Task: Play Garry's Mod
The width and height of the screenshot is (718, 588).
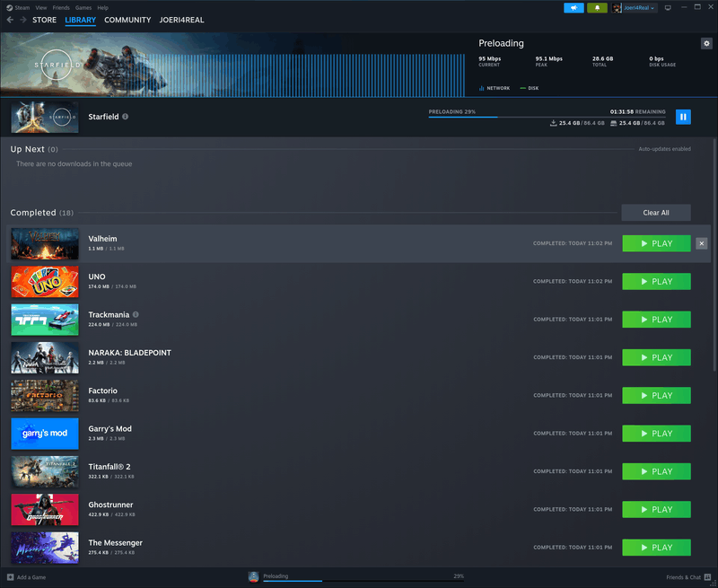Action: (656, 434)
